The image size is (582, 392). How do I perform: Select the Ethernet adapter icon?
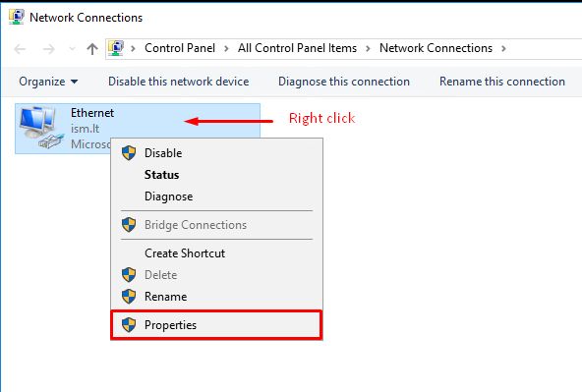click(x=40, y=128)
